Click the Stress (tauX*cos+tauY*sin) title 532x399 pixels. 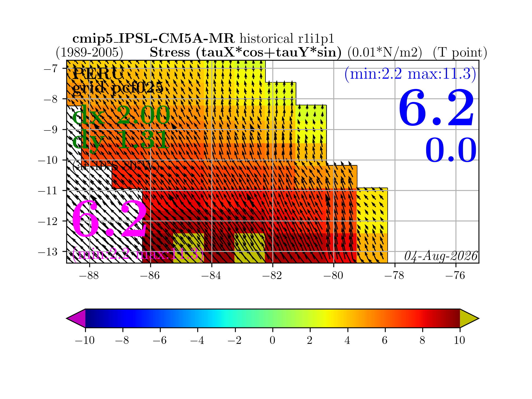[x=245, y=52]
